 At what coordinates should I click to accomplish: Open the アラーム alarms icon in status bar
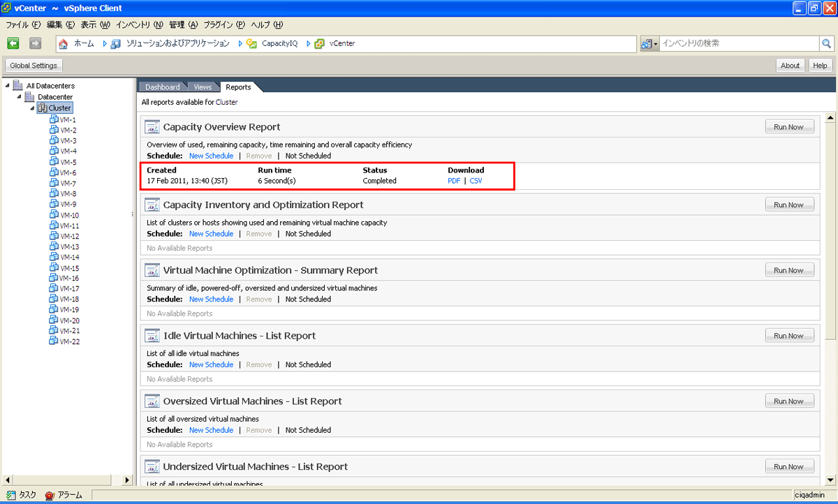click(x=50, y=495)
